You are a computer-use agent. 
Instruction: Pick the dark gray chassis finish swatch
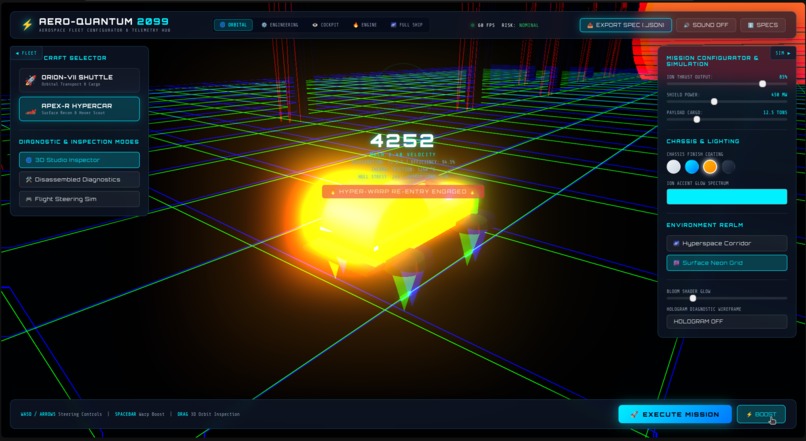(728, 167)
